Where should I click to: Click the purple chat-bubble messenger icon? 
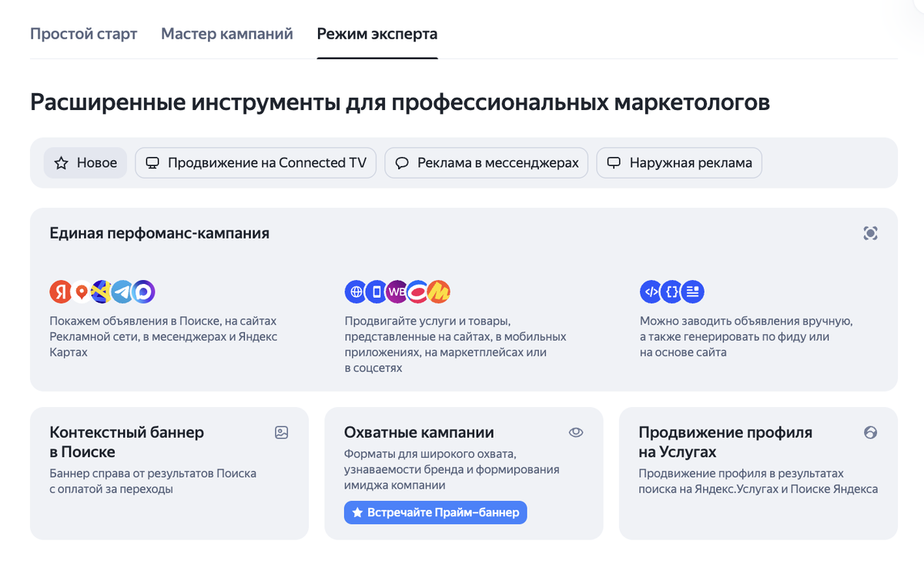pos(144,292)
